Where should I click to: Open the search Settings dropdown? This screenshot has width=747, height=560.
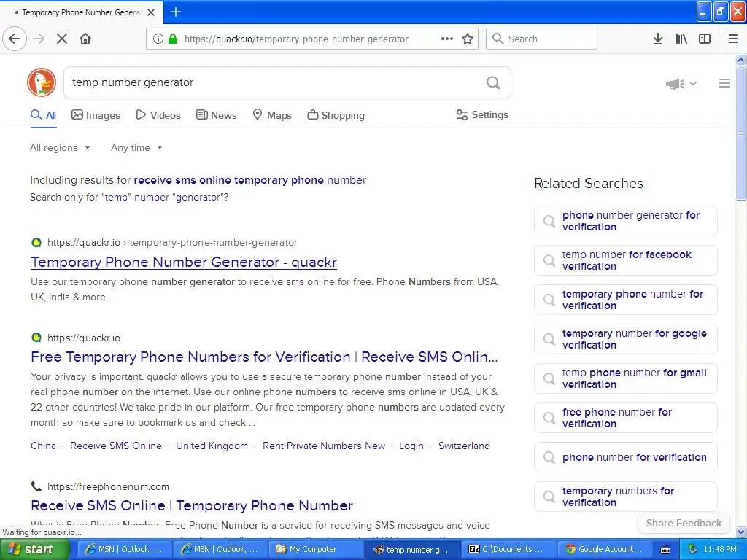click(482, 114)
